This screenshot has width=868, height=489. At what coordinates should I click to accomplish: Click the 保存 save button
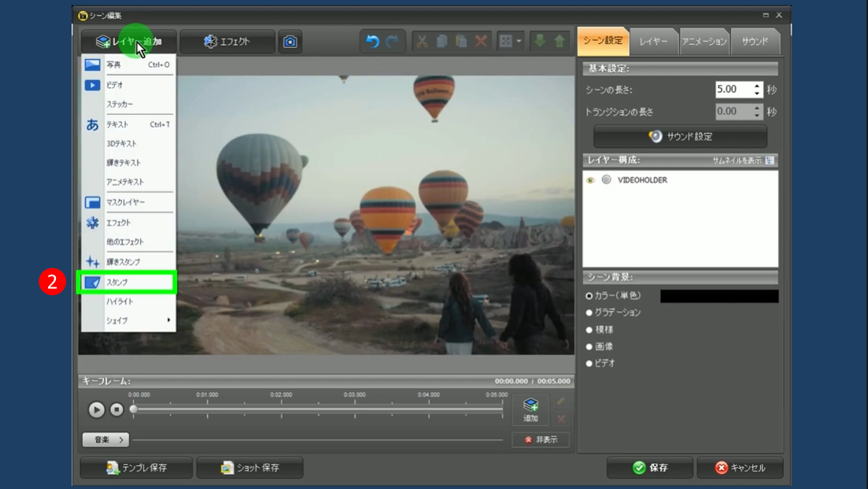649,468
